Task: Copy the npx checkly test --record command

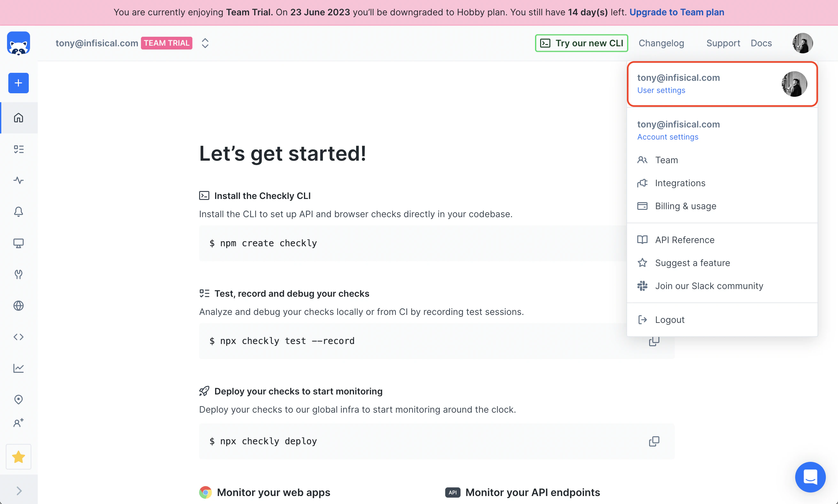Action: coord(654,341)
